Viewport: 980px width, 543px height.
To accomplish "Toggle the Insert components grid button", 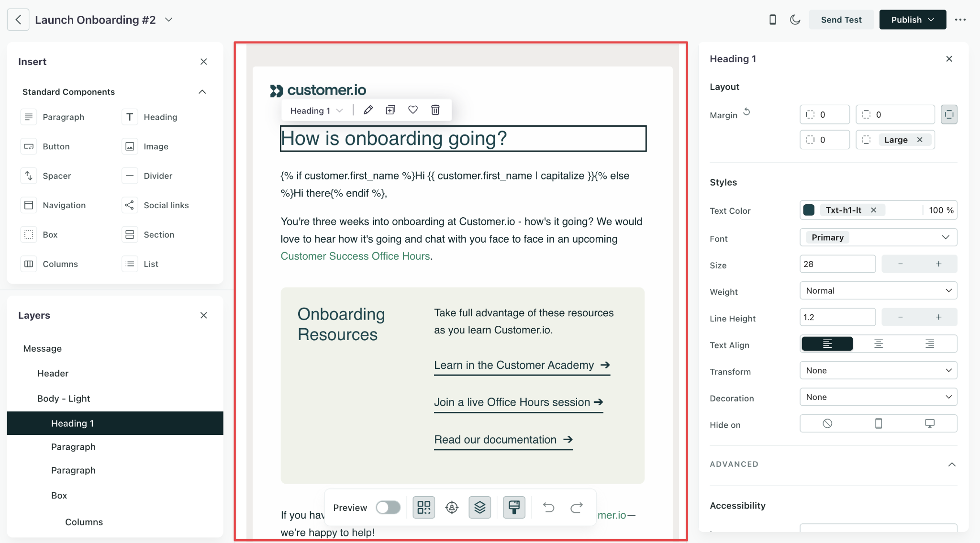I will 424,508.
